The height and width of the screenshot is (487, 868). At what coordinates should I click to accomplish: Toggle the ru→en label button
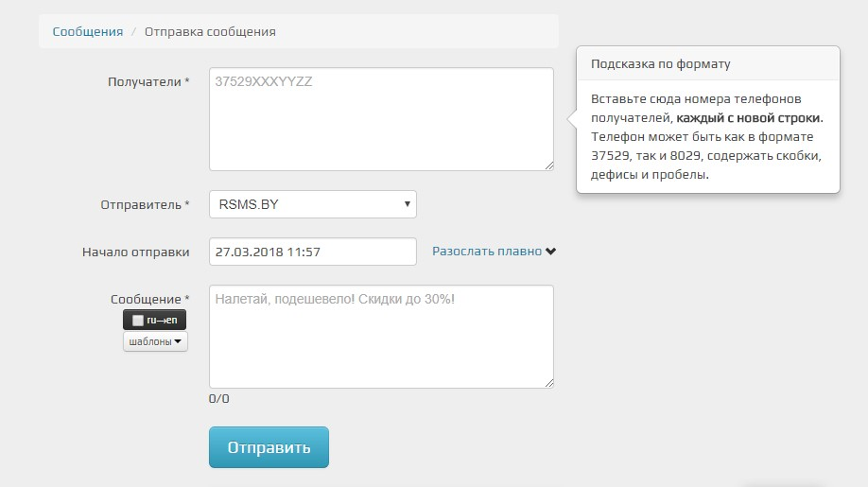[161, 321]
